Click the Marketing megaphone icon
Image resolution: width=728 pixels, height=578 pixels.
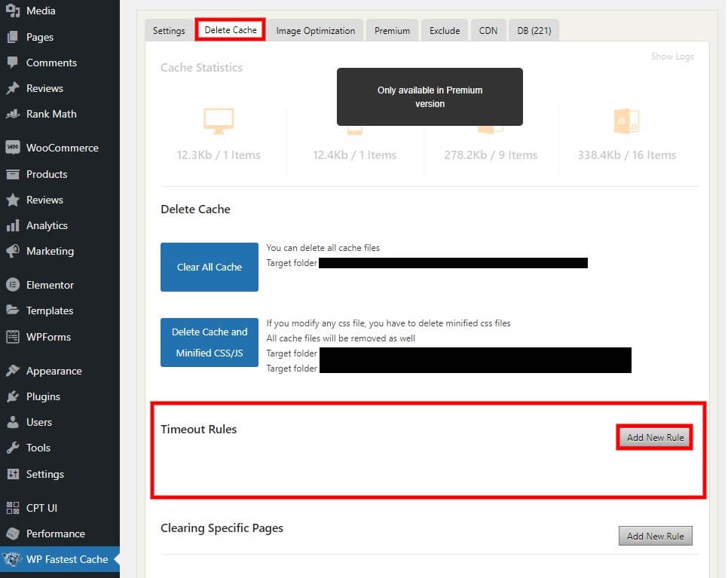(13, 251)
